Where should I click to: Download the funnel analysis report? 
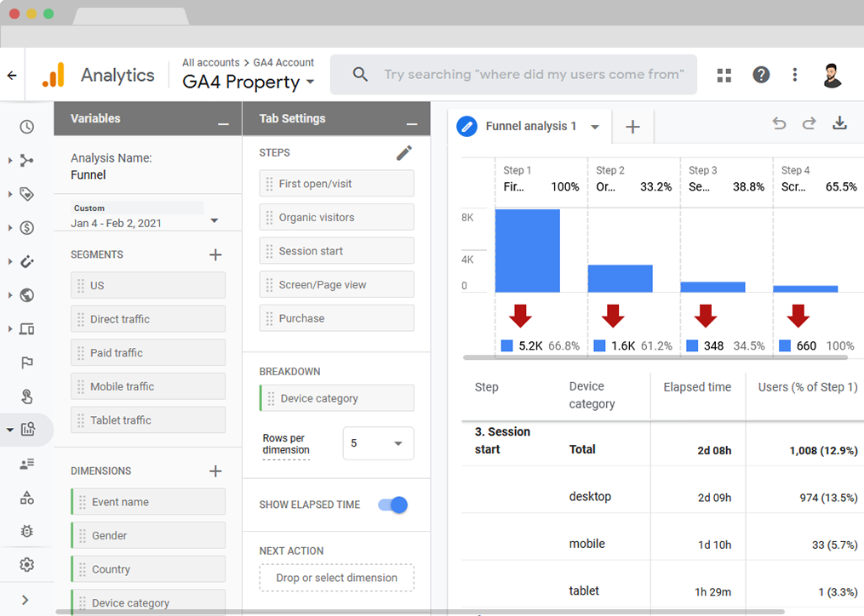coord(839,123)
